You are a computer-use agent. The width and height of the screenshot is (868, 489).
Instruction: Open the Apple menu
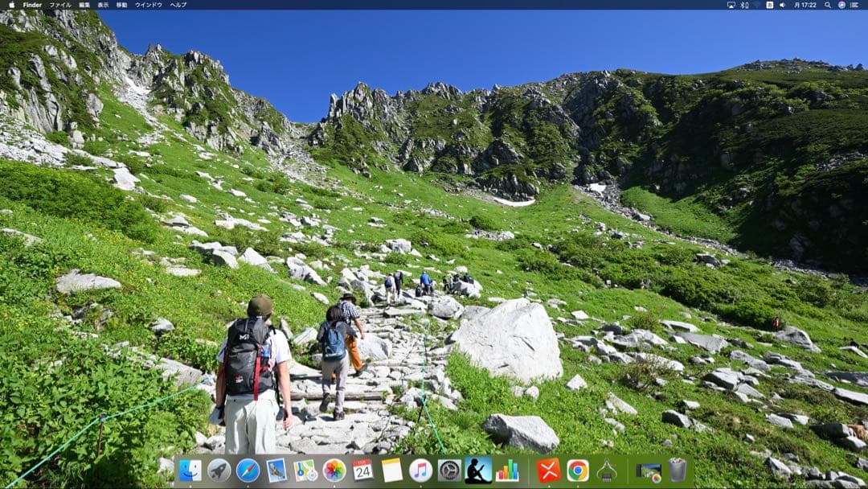[x=11, y=5]
